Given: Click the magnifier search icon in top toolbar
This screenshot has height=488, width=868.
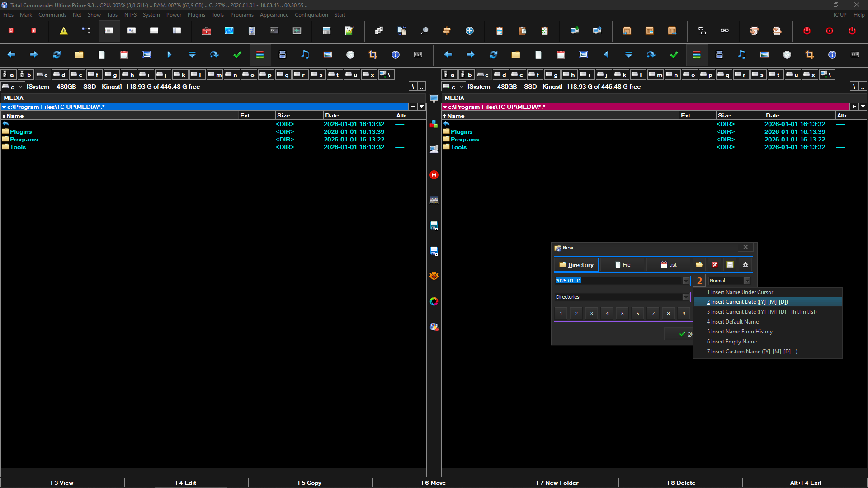Looking at the screenshot, I should tap(424, 31).
